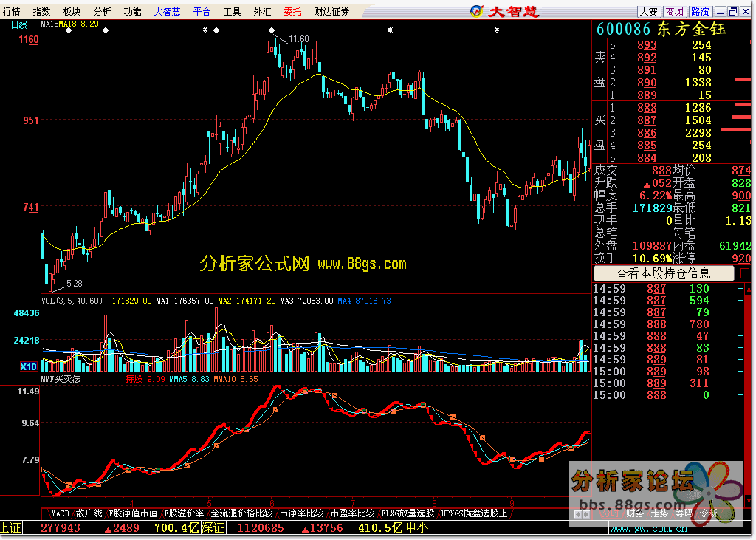Switch to the 散户线 indicator tab
This screenshot has width=756, height=540.
click(x=89, y=513)
